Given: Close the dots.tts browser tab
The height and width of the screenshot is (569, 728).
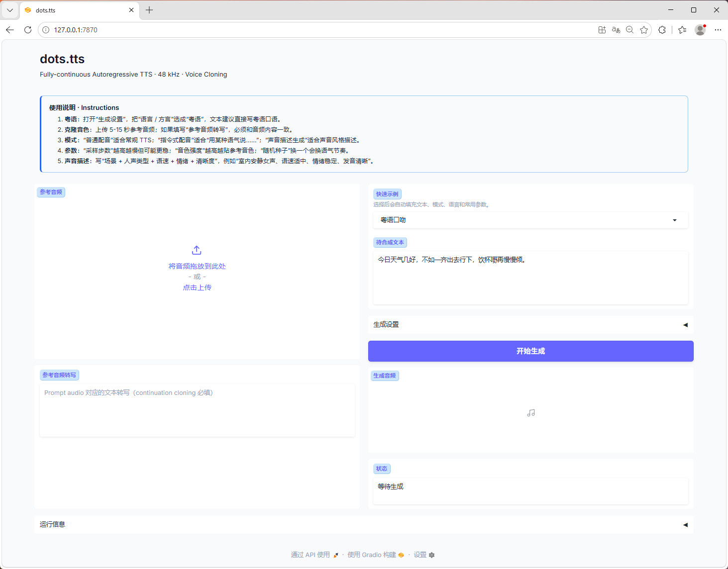Looking at the screenshot, I should click(x=131, y=10).
